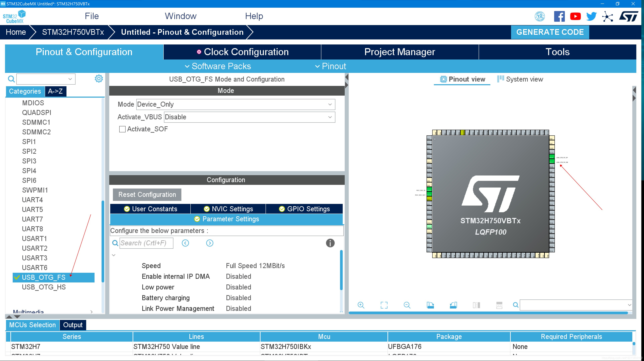The width and height of the screenshot is (644, 361).
Task: Open the Facebook link icon
Action: 559,17
